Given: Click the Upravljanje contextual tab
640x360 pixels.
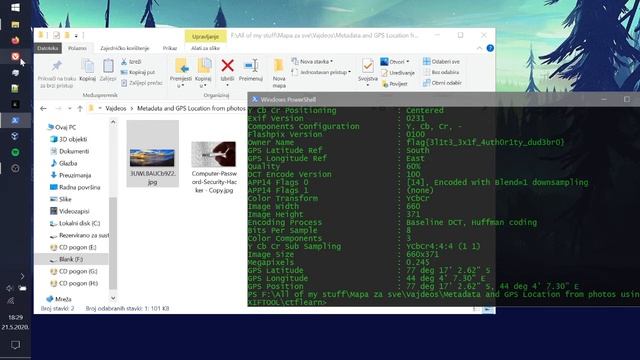Looking at the screenshot, I should click(x=205, y=36).
